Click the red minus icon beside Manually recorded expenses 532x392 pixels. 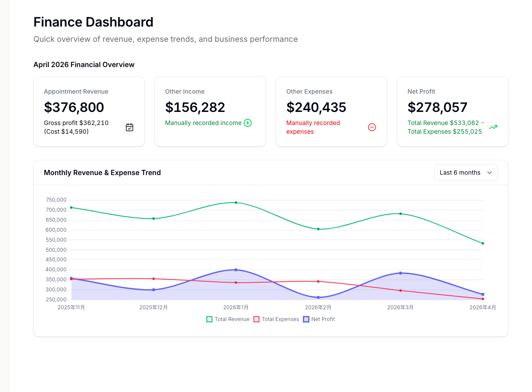pyautogui.click(x=372, y=127)
